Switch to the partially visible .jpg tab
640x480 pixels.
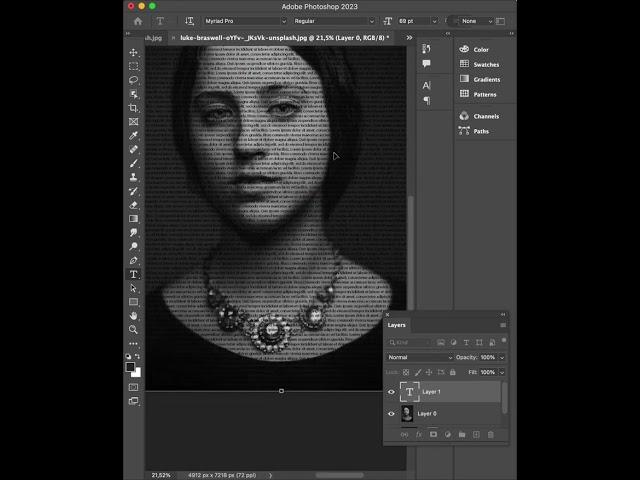[x=153, y=38]
